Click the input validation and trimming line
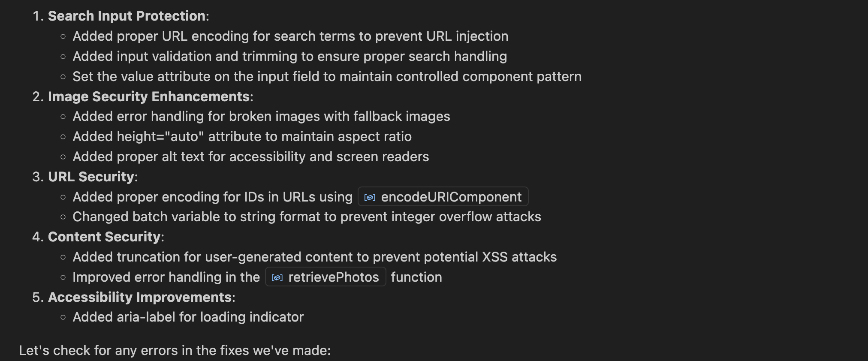Viewport: 868px width, 361px height. coord(289,56)
